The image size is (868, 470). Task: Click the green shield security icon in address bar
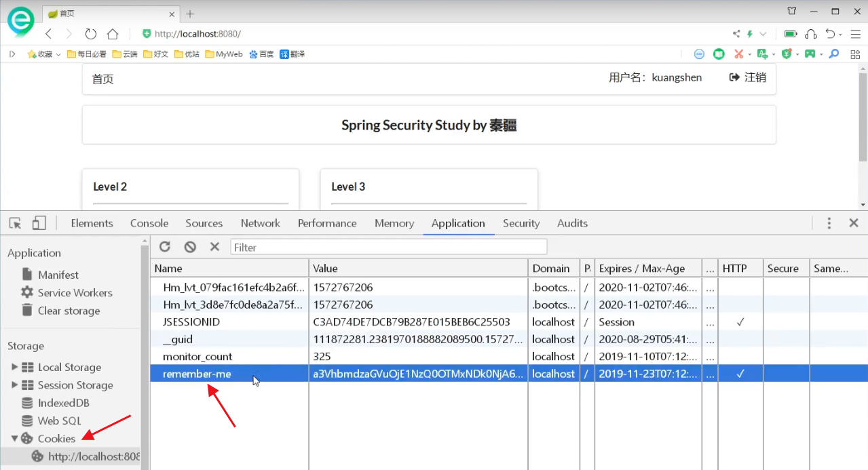147,34
